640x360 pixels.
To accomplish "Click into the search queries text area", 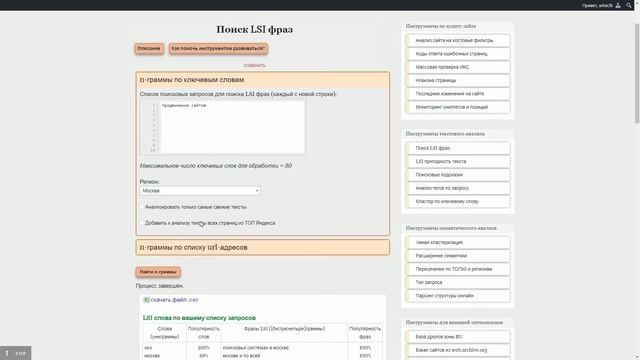I will [x=233, y=127].
